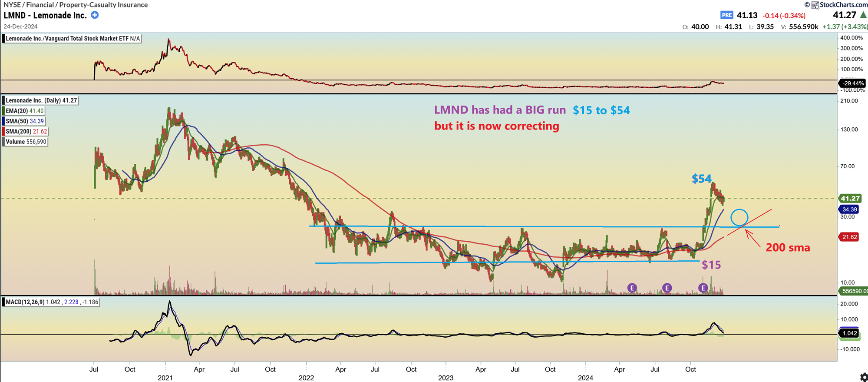The width and height of the screenshot is (868, 382).
Task: Click the blue PRE pre-market badge
Action: tap(727, 15)
